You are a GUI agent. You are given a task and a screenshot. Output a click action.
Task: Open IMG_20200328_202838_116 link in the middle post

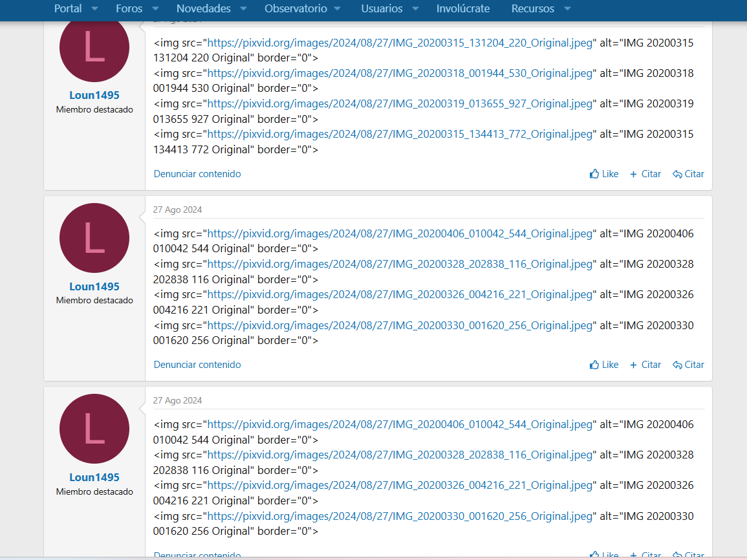point(400,264)
